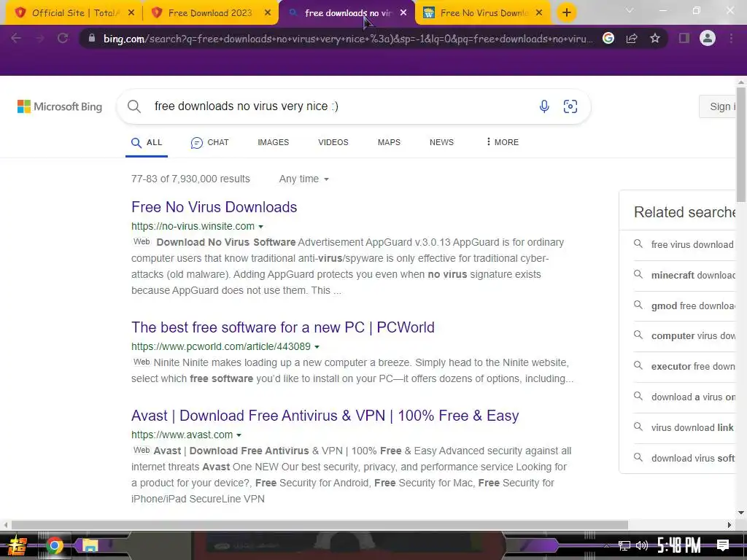Search related: gmod free download
Image resolution: width=747 pixels, height=560 pixels.
[693, 306]
